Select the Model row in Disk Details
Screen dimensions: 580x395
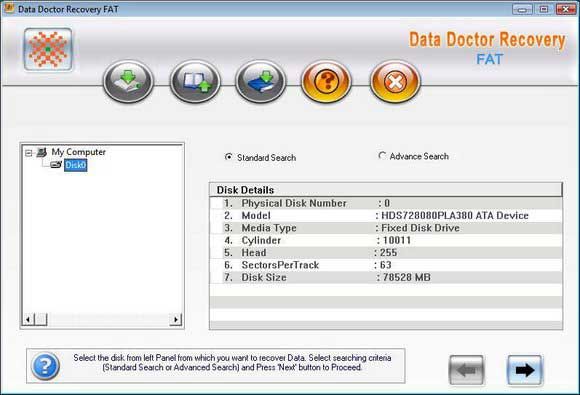coord(386,216)
